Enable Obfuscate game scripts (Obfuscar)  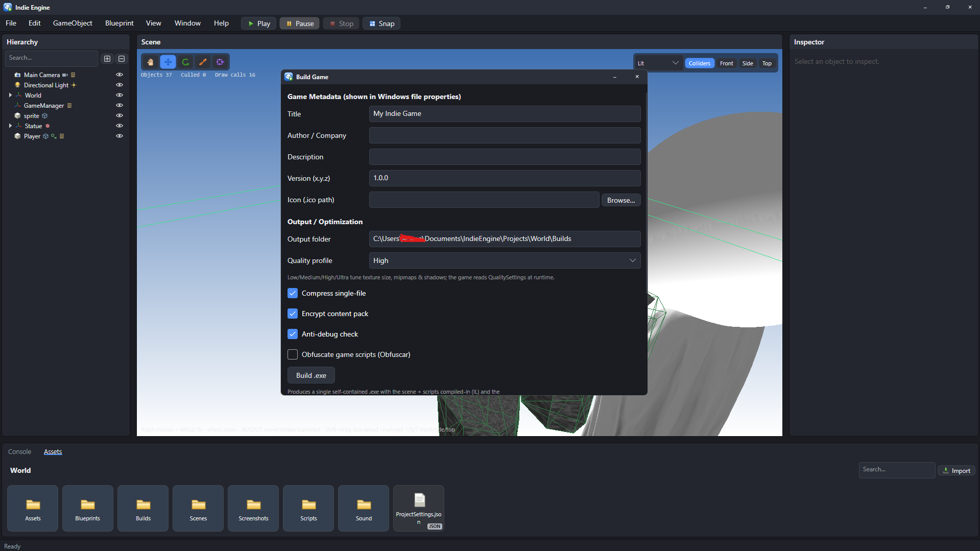point(293,354)
